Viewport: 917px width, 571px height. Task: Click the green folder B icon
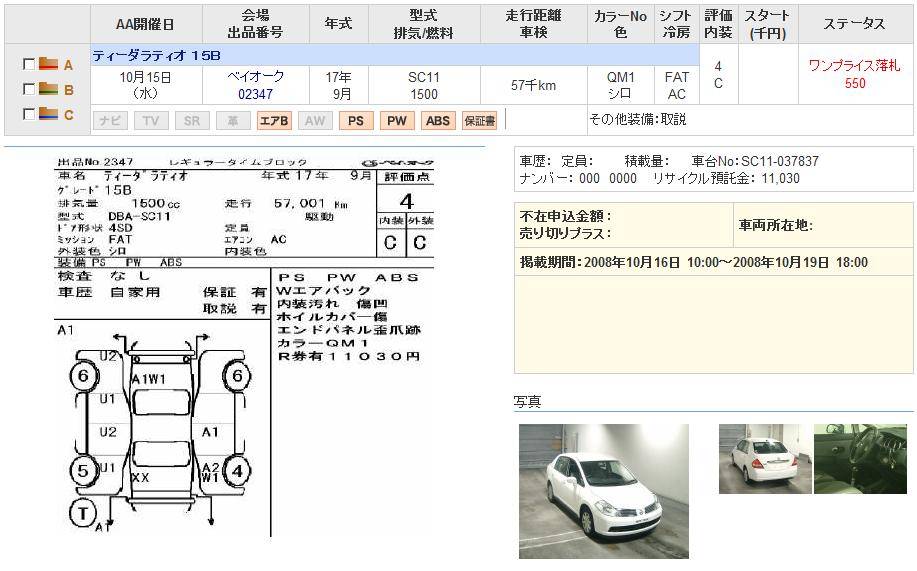point(48,89)
